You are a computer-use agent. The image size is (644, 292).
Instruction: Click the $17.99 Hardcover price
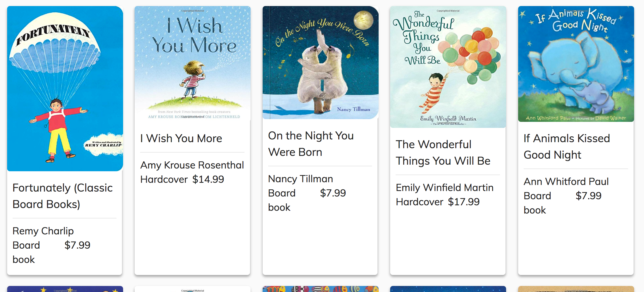[463, 202]
